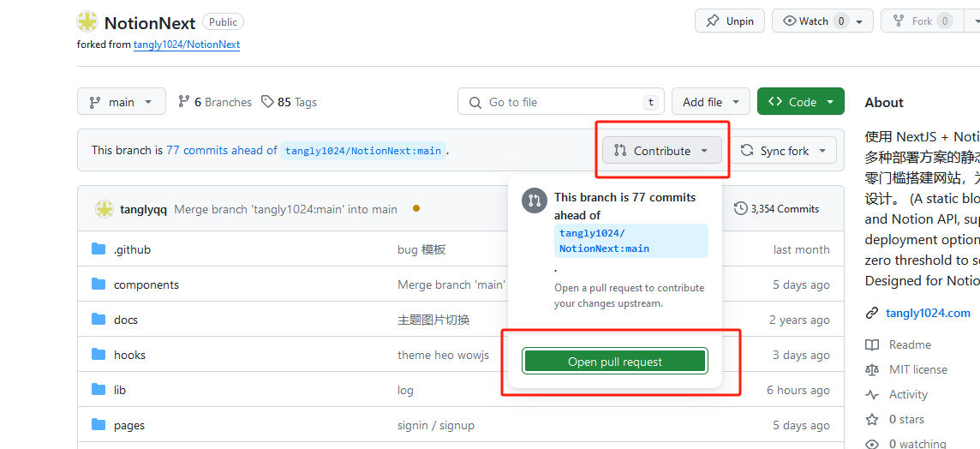This screenshot has width=980, height=449.
Task: Click the code brackets icon on Code button
Action: (x=775, y=101)
